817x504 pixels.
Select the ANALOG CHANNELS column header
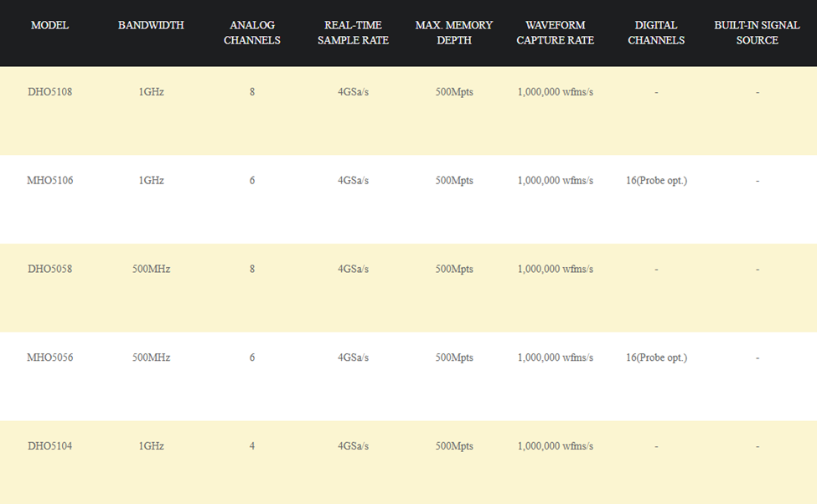tap(251, 33)
